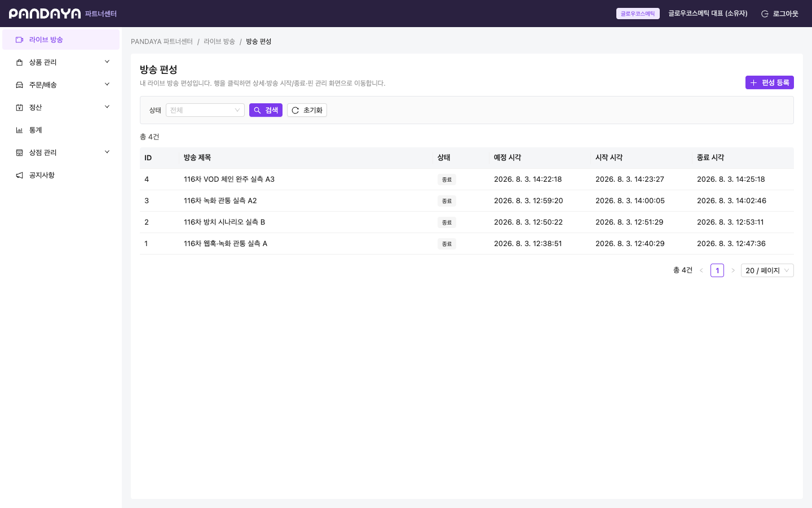Click 종료 status tag in row ID 1
Viewport: 812px width, 508px height.
[447, 244]
